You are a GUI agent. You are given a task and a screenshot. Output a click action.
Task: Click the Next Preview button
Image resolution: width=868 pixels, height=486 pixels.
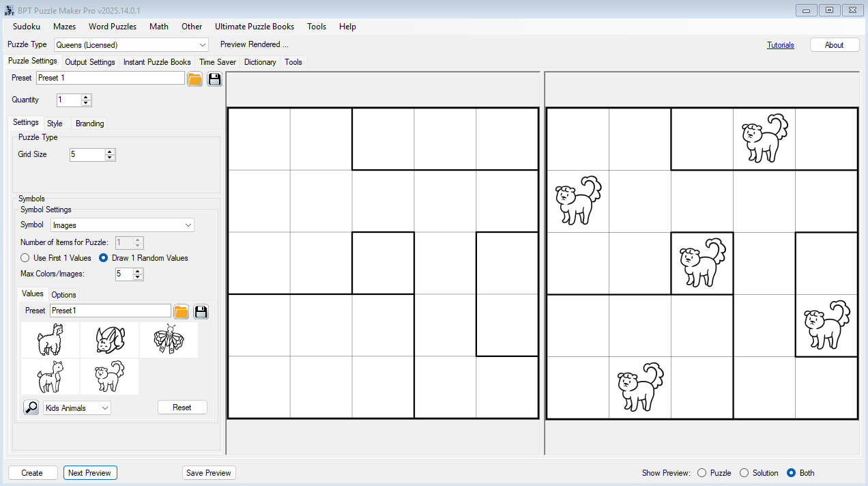coord(90,473)
